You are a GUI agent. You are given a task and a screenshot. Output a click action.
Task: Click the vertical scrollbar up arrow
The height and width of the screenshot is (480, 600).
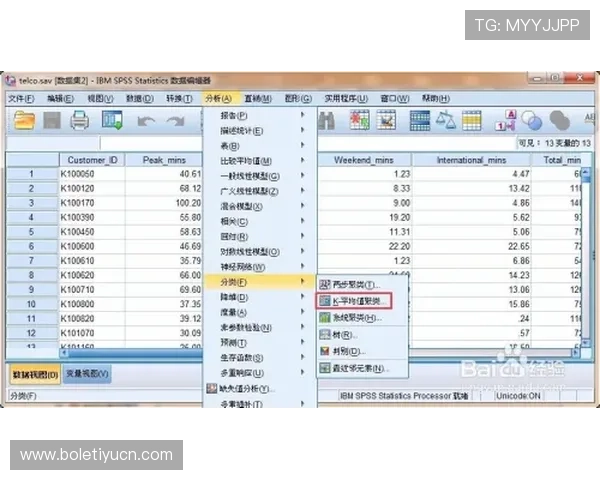coord(586,173)
